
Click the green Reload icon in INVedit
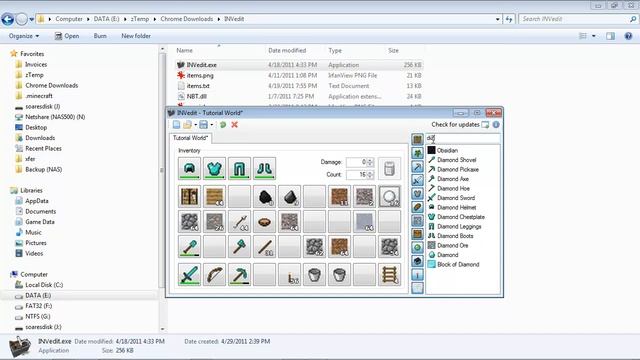click(223, 125)
